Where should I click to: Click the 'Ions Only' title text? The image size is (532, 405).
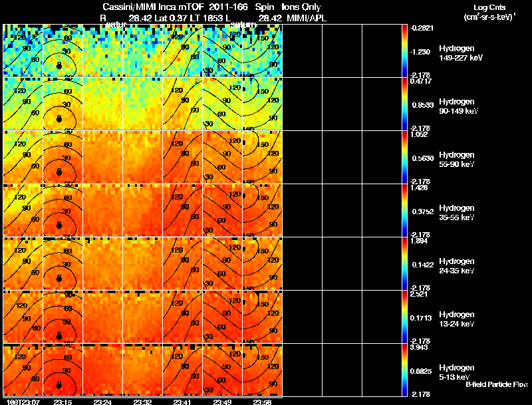point(301,7)
